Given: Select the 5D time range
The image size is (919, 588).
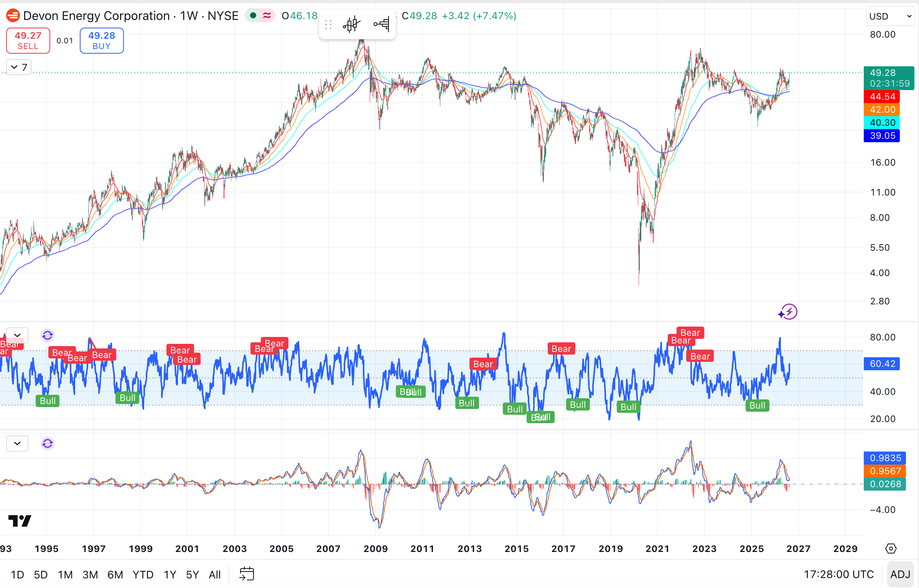Looking at the screenshot, I should tap(41, 575).
